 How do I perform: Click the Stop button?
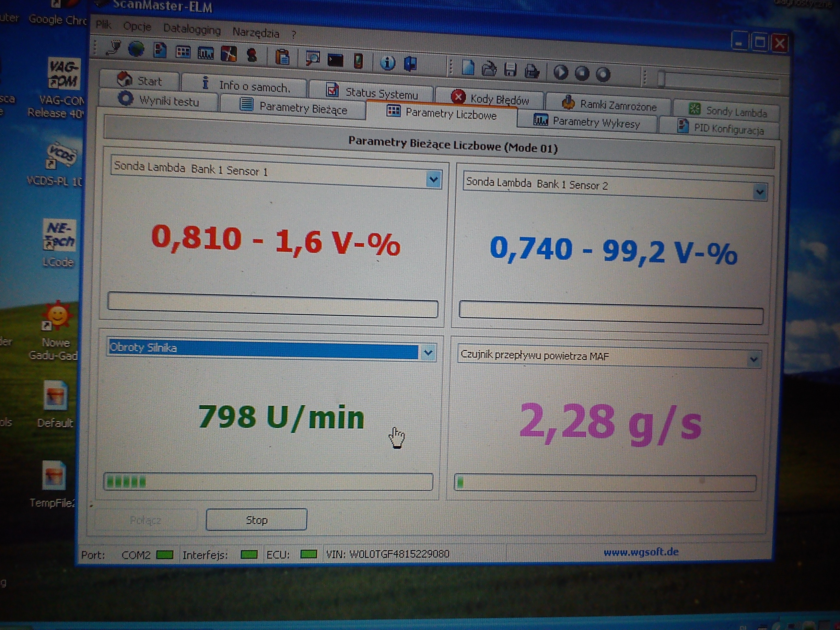coord(256,519)
